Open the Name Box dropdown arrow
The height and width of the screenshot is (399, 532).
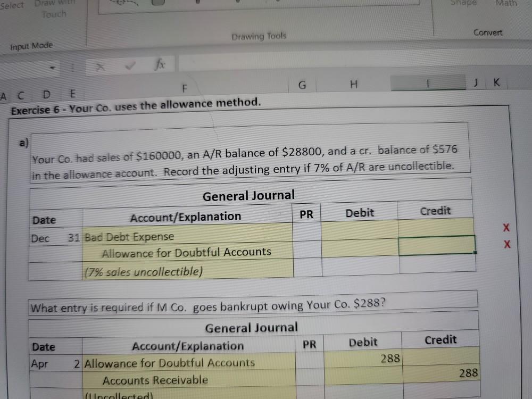pos(52,68)
